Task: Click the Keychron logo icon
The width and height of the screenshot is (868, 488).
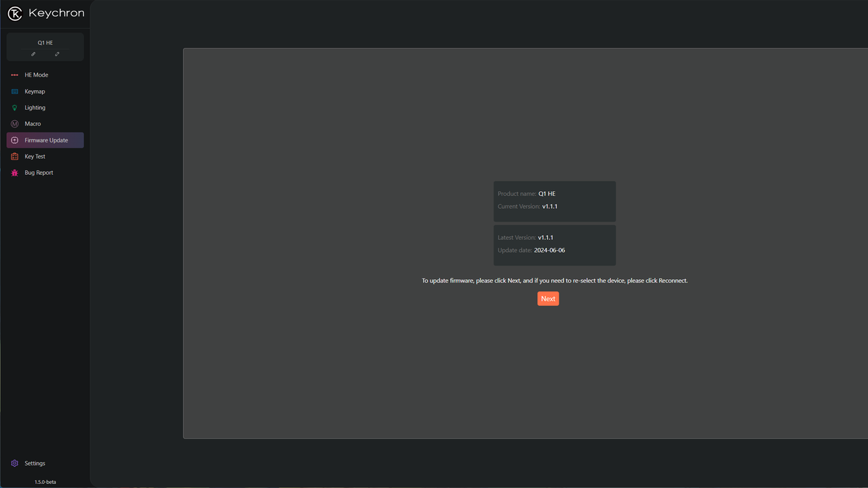Action: point(15,14)
